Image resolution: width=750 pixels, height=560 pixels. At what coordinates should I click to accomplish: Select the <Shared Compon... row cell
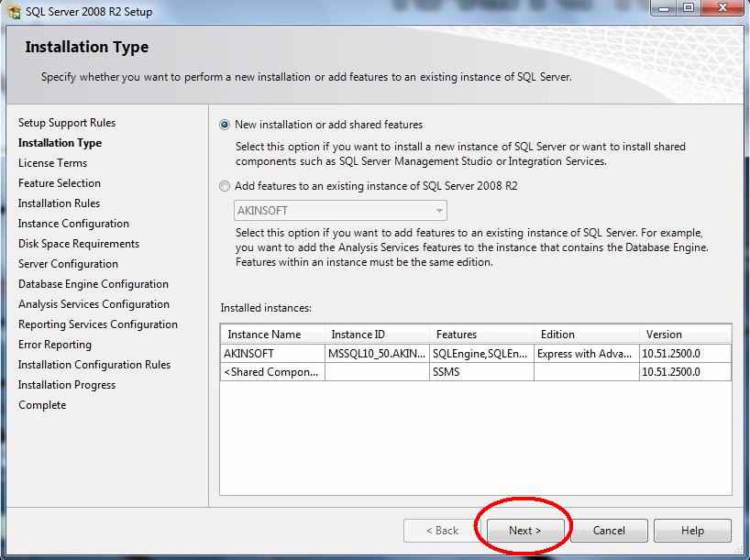point(272,372)
